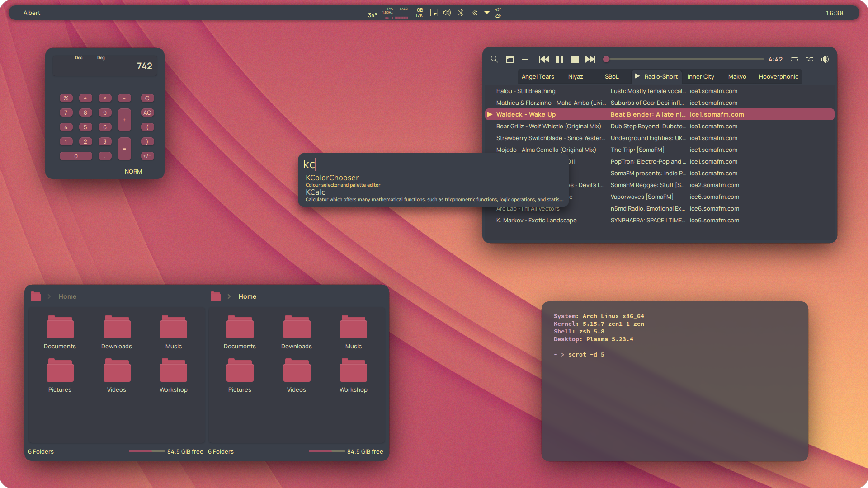Select K. Markov - Exotic Landscape track
The image size is (868, 488).
coord(660,221)
